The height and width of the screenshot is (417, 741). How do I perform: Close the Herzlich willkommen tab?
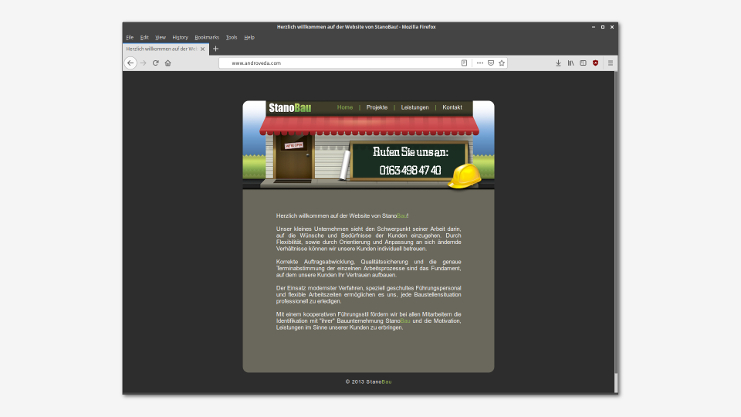[203, 49]
